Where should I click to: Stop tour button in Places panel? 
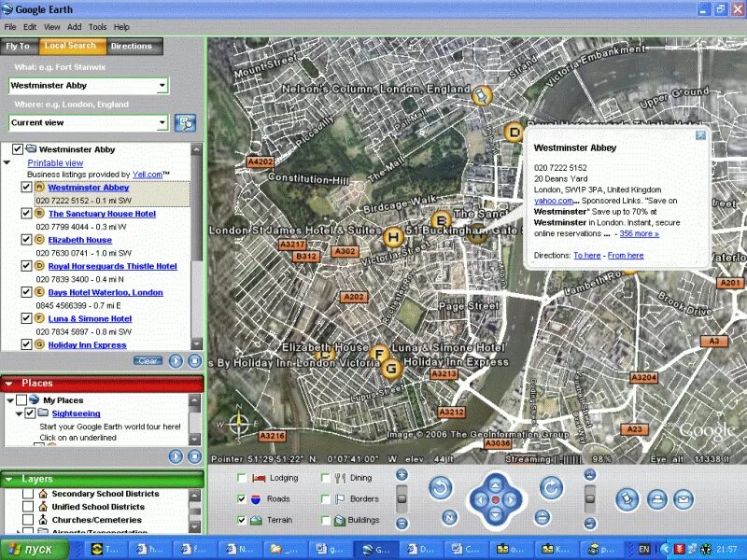coord(194,456)
